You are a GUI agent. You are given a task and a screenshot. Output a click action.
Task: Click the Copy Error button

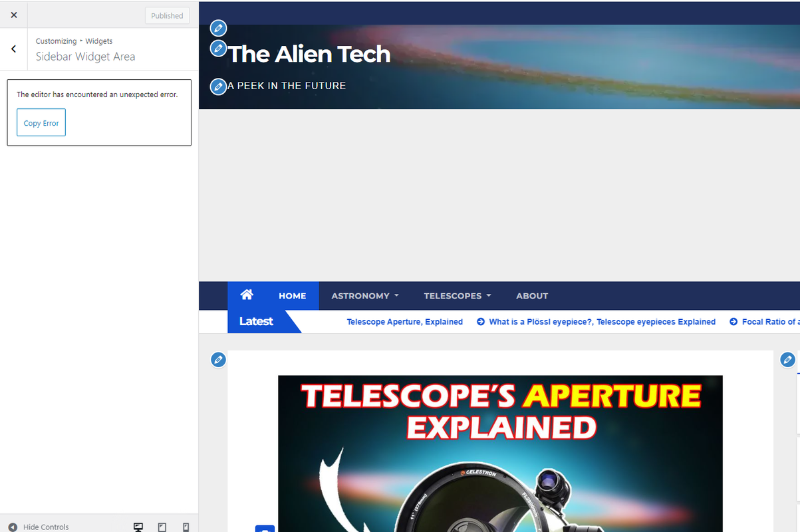tap(41, 122)
